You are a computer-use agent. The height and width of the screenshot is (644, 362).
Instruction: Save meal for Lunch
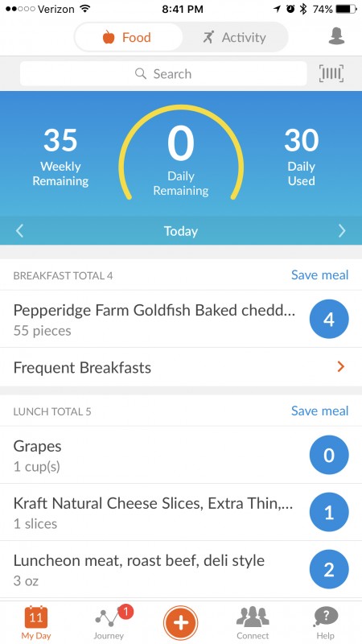(319, 411)
